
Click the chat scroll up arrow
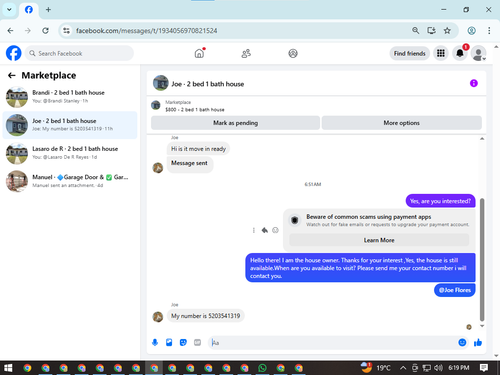[482, 139]
